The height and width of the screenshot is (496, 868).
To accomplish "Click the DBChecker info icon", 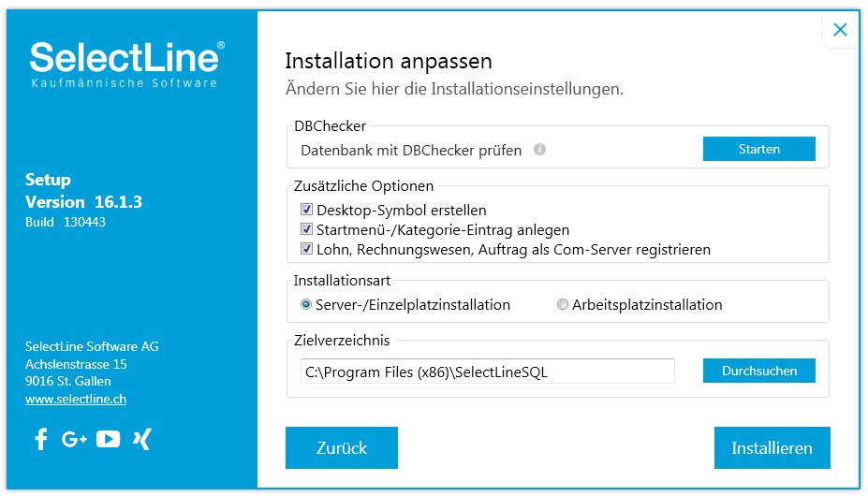I will coord(539,150).
